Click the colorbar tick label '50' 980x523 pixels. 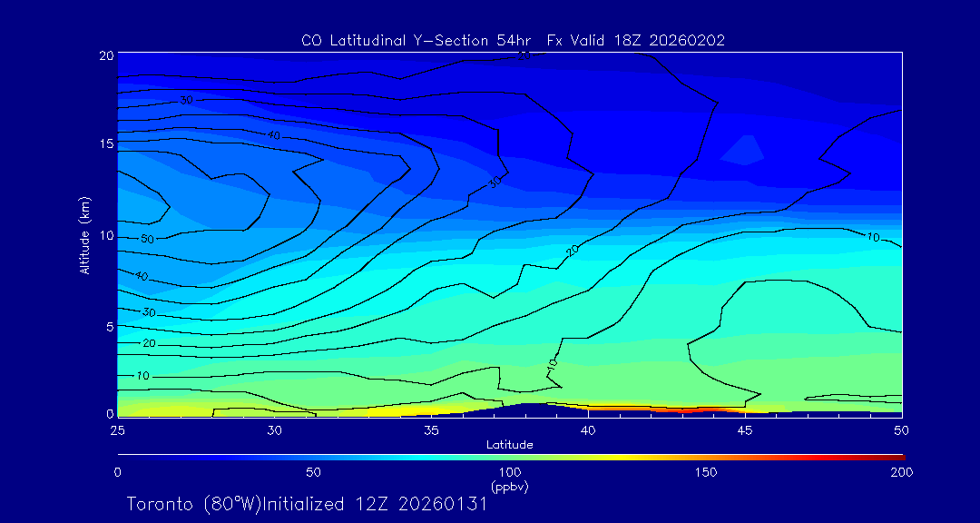pos(313,472)
